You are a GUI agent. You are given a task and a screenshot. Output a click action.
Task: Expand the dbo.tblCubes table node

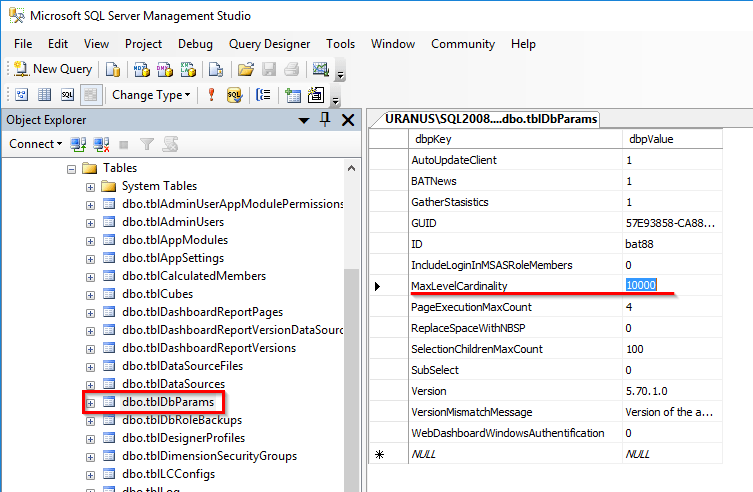(90, 295)
